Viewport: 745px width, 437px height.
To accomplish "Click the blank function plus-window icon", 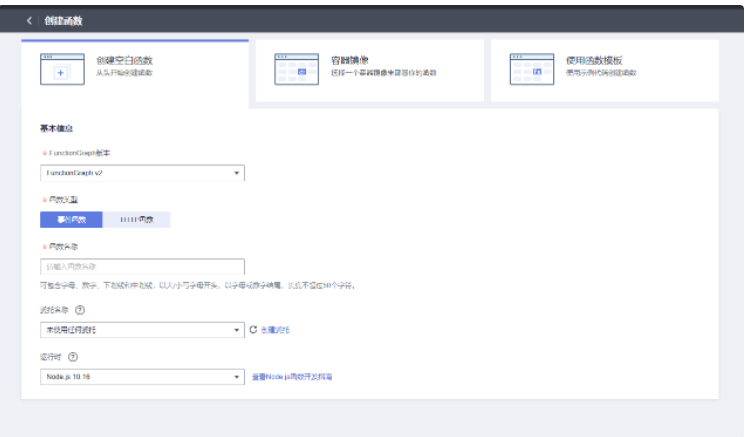I will (x=62, y=69).
